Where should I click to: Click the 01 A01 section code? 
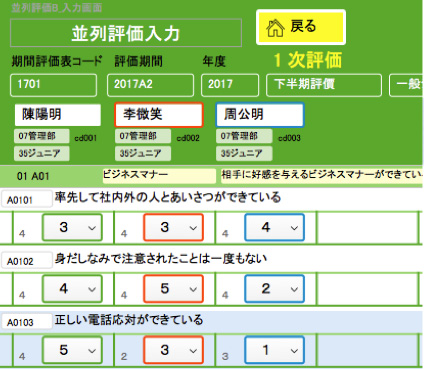pyautogui.click(x=33, y=176)
